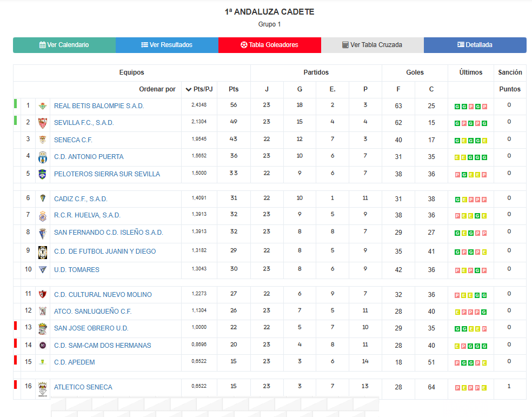Open SAN JOSE OBRERO U.D. link
The width and height of the screenshot is (532, 417).
point(91,328)
